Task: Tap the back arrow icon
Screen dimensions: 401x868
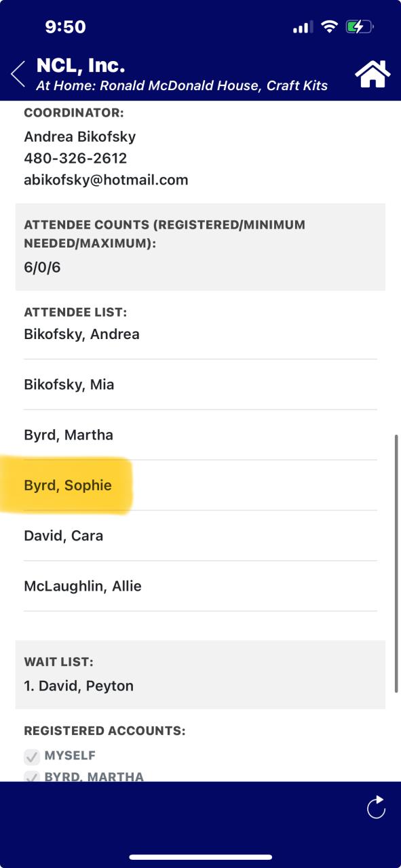Action: pos(18,74)
